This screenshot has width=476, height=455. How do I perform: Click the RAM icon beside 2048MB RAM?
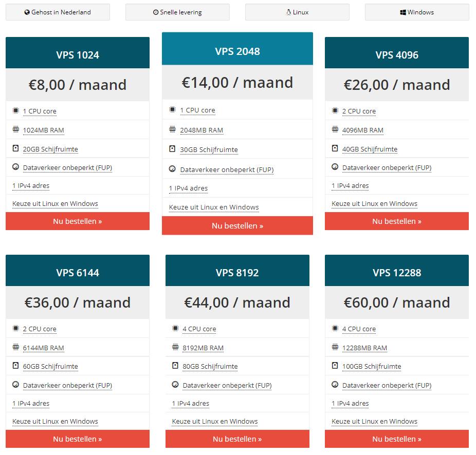(172, 129)
